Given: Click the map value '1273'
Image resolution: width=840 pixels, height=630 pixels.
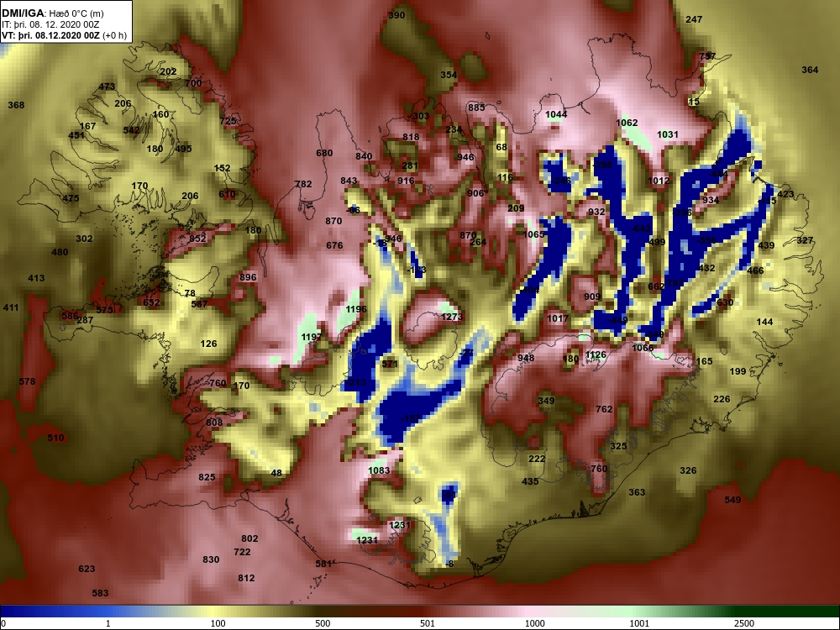Looking at the screenshot, I should (x=452, y=317).
